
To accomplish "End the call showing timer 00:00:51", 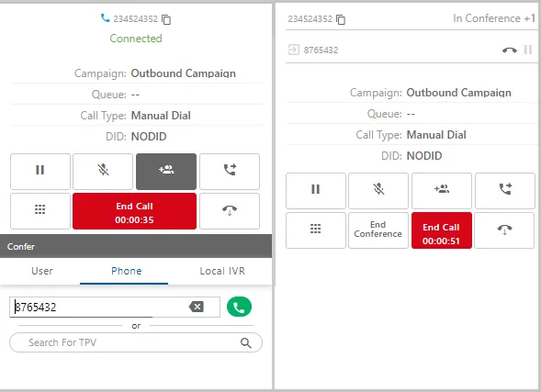I will click(x=442, y=230).
